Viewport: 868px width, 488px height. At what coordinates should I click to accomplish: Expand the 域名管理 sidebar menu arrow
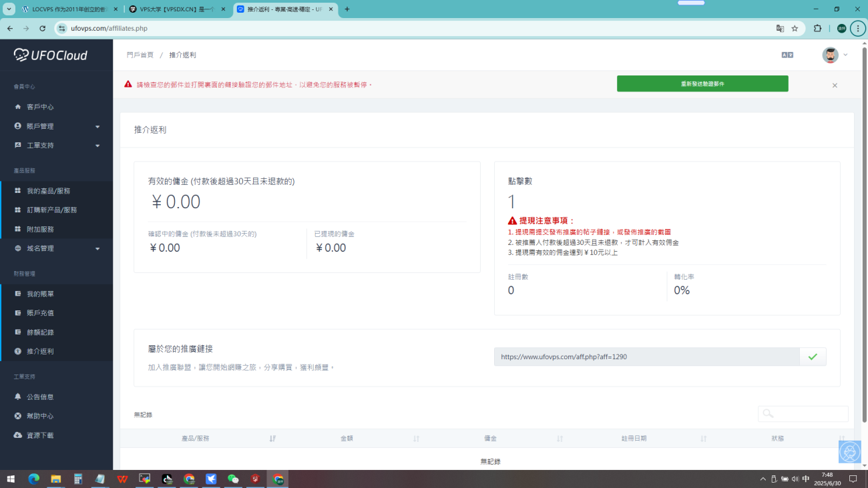point(97,248)
